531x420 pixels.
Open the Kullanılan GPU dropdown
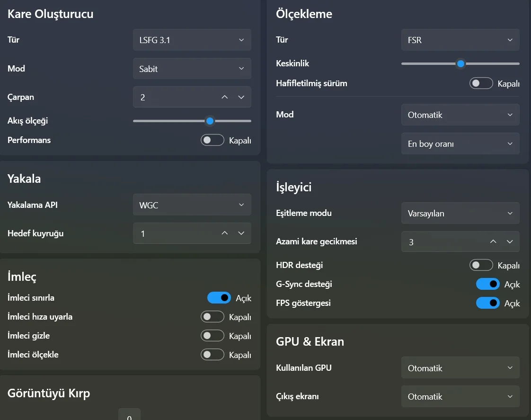(460, 368)
